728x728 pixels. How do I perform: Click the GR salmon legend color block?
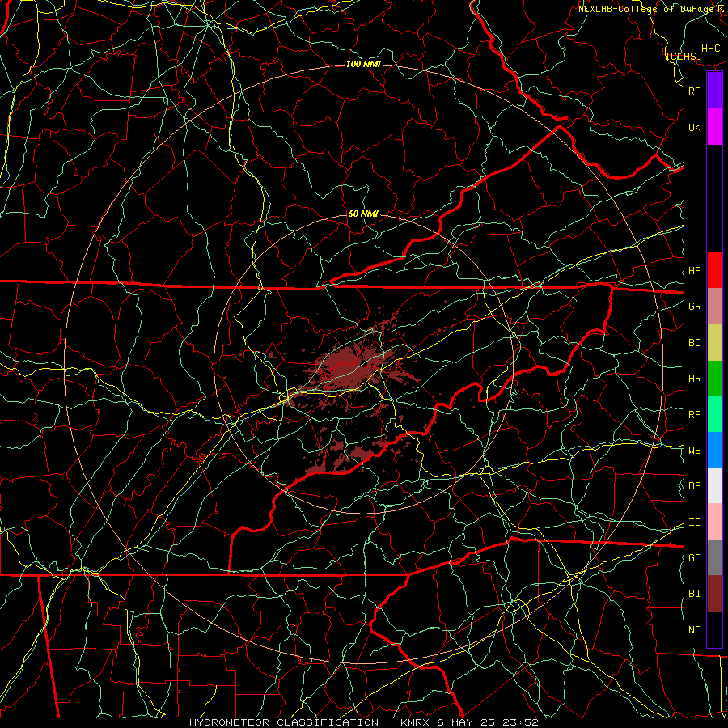[714, 307]
